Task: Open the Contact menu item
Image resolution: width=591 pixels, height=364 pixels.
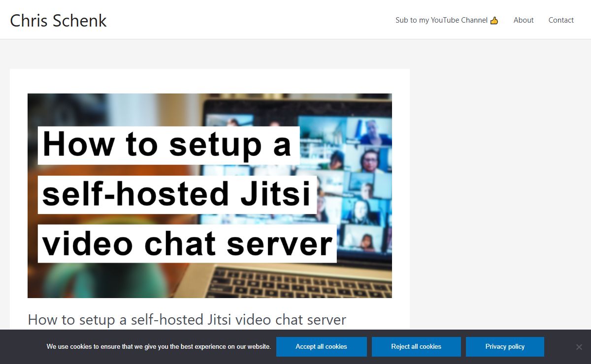Action: [561, 20]
